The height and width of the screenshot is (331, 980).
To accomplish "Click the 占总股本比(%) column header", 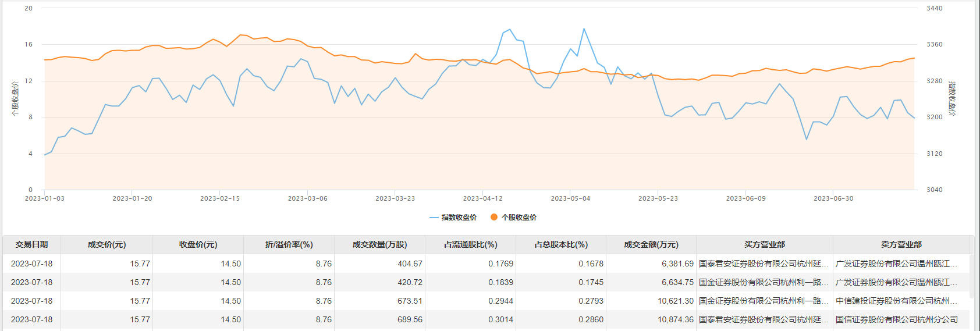I will coord(561,245).
